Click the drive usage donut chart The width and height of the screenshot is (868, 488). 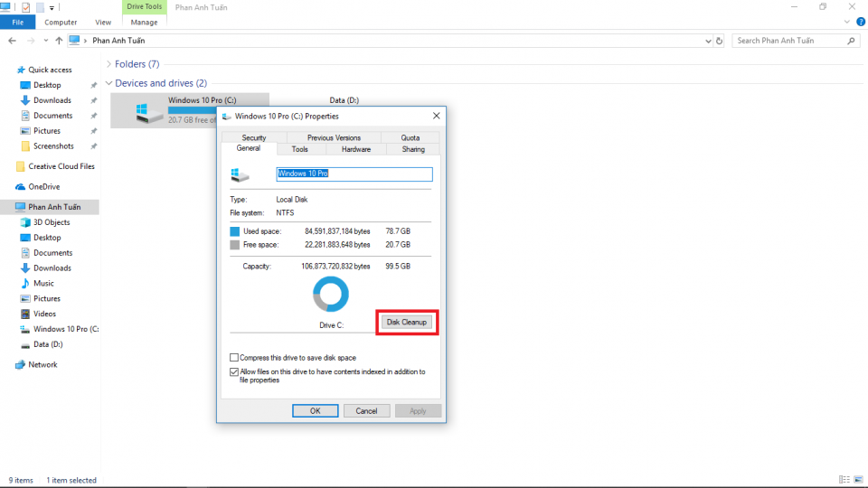coord(331,295)
